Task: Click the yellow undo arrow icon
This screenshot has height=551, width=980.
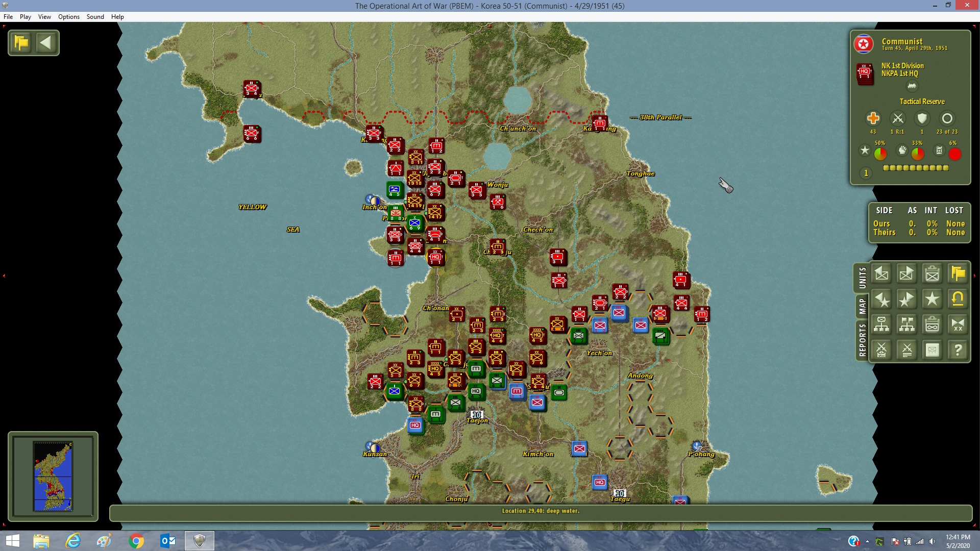Action: [958, 299]
